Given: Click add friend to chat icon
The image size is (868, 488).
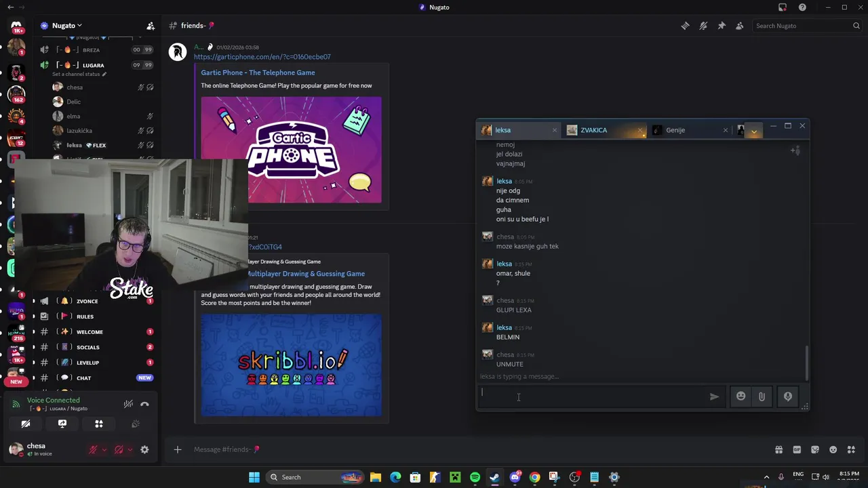Looking at the screenshot, I should click(x=795, y=150).
